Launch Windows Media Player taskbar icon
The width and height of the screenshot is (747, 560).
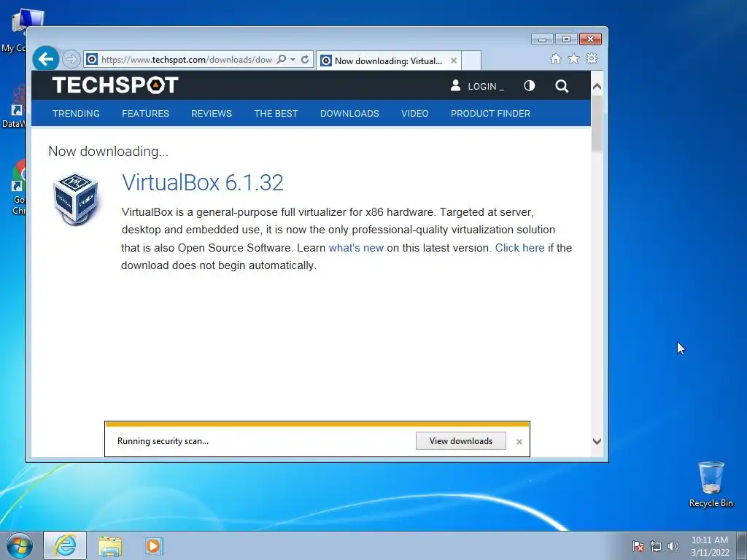[155, 545]
